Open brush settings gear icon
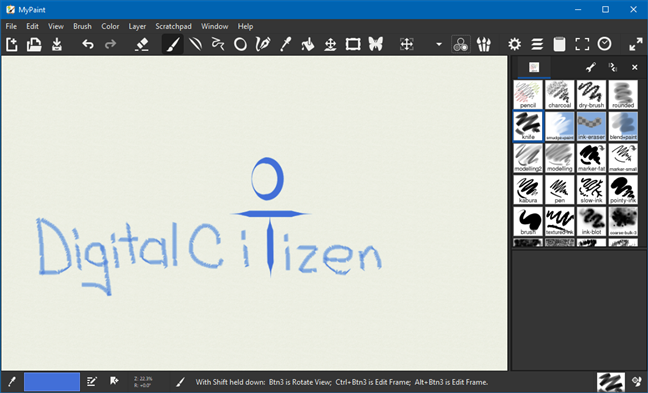The height and width of the screenshot is (393, 648). 515,44
